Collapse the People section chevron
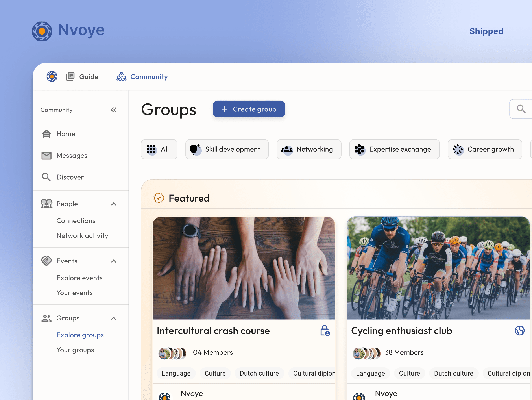The image size is (532, 400). click(x=114, y=204)
